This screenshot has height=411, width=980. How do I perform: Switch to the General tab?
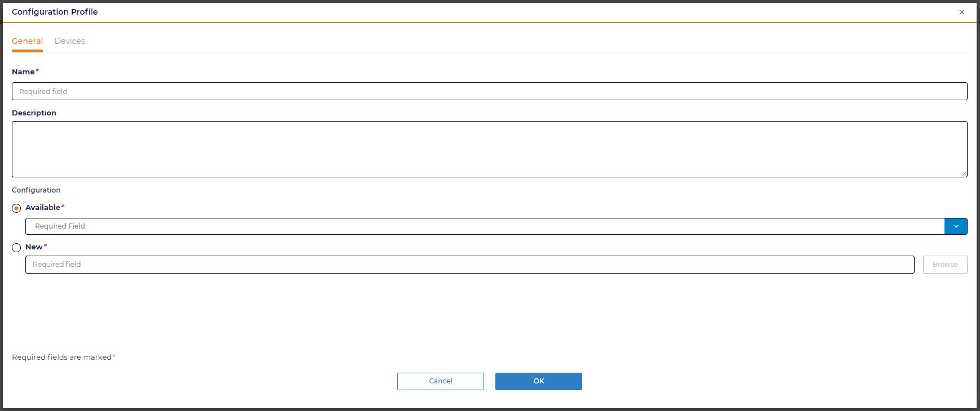[x=27, y=41]
